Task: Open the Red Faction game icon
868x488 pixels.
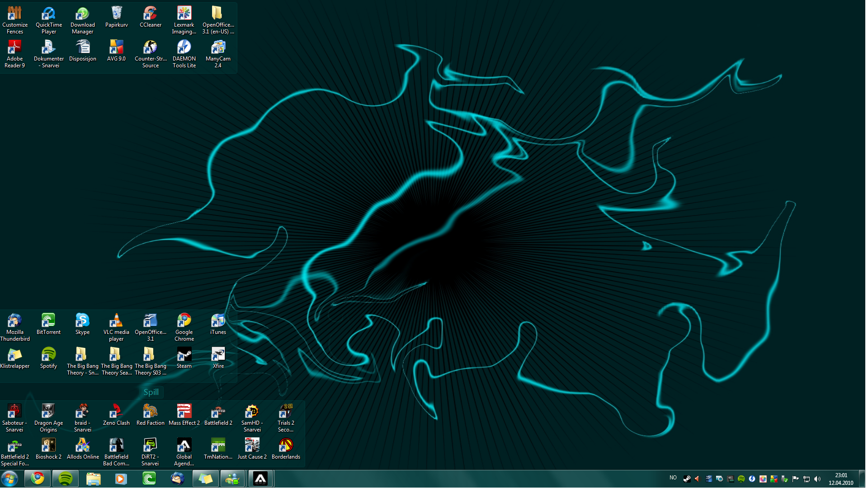Action: [x=150, y=415]
